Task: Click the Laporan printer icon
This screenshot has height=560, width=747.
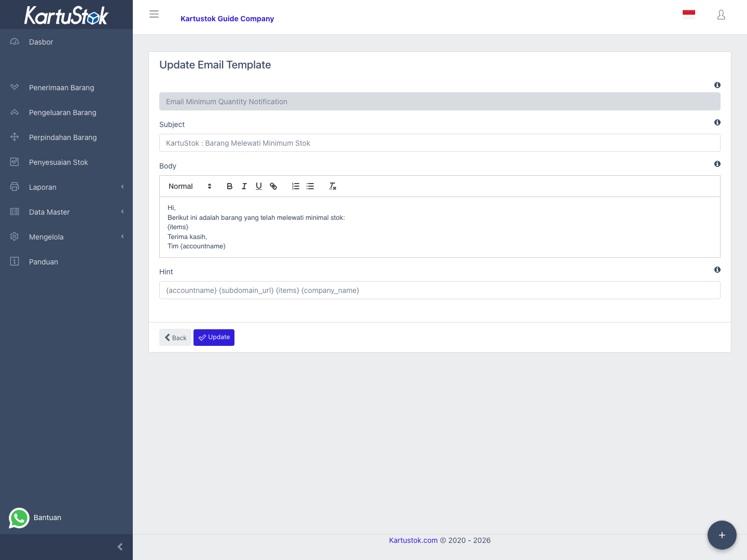Action: (15, 187)
